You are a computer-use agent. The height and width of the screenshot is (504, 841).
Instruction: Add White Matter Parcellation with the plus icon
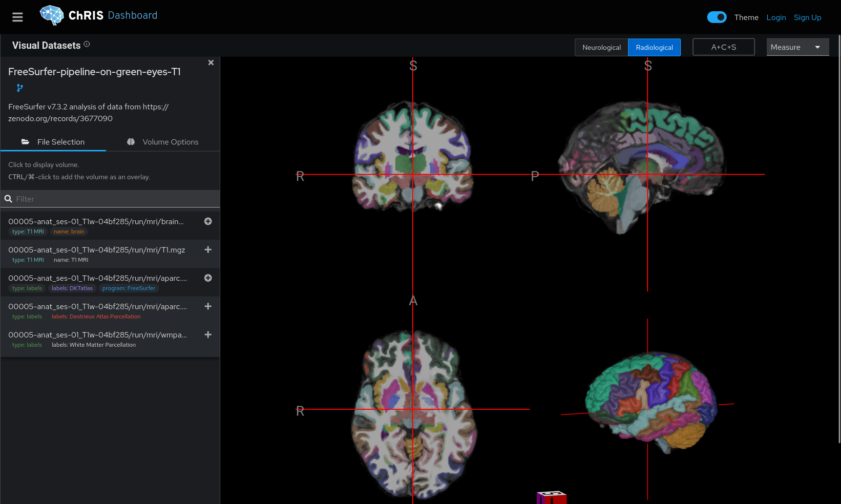(x=208, y=335)
